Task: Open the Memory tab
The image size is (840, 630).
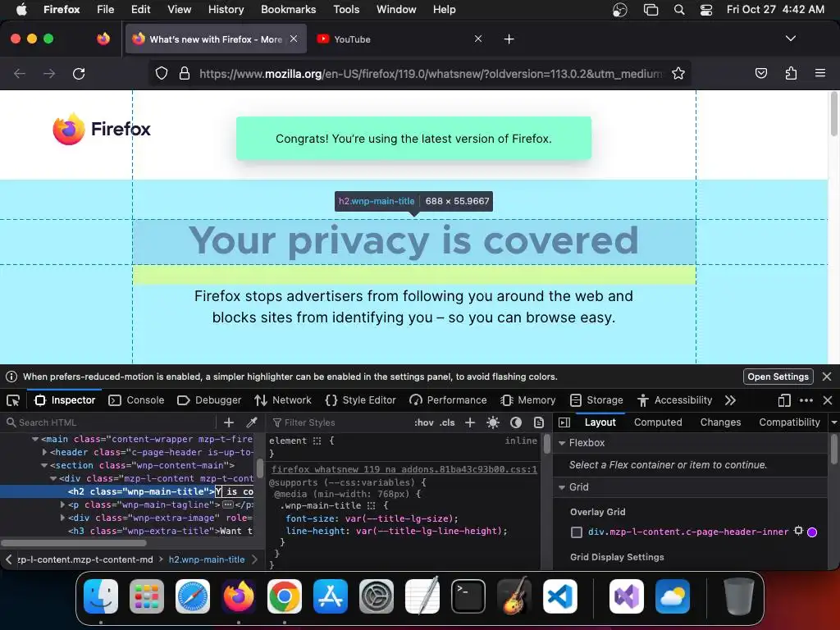Action: pyautogui.click(x=528, y=400)
